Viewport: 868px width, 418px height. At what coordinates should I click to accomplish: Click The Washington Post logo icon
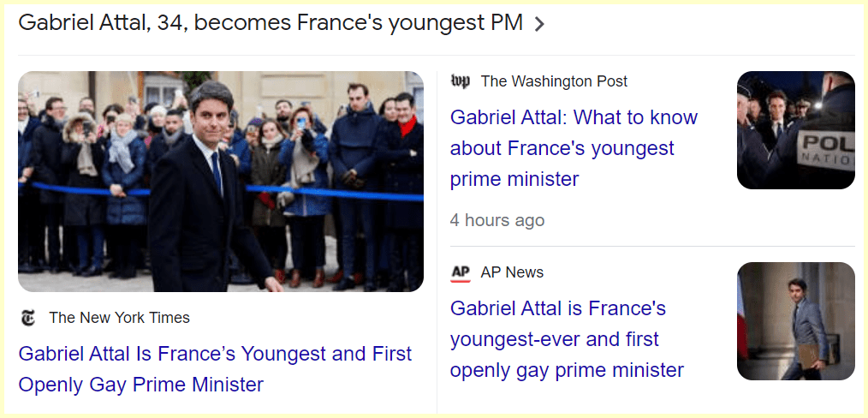point(460,81)
